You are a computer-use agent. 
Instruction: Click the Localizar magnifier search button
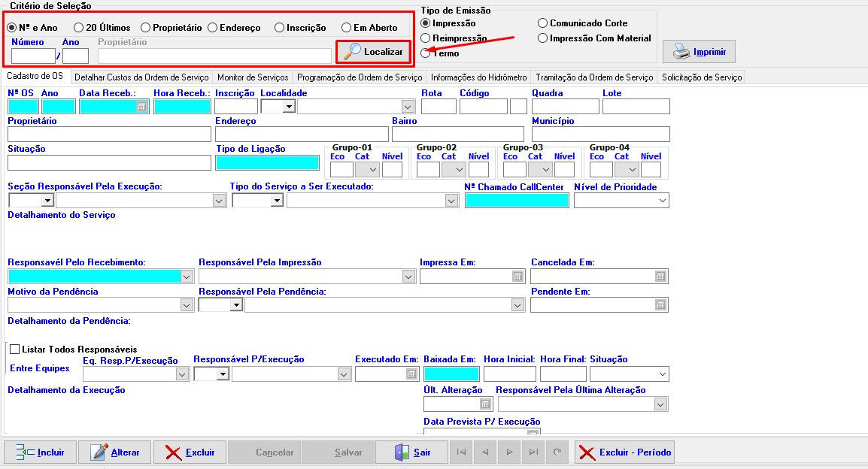click(374, 52)
